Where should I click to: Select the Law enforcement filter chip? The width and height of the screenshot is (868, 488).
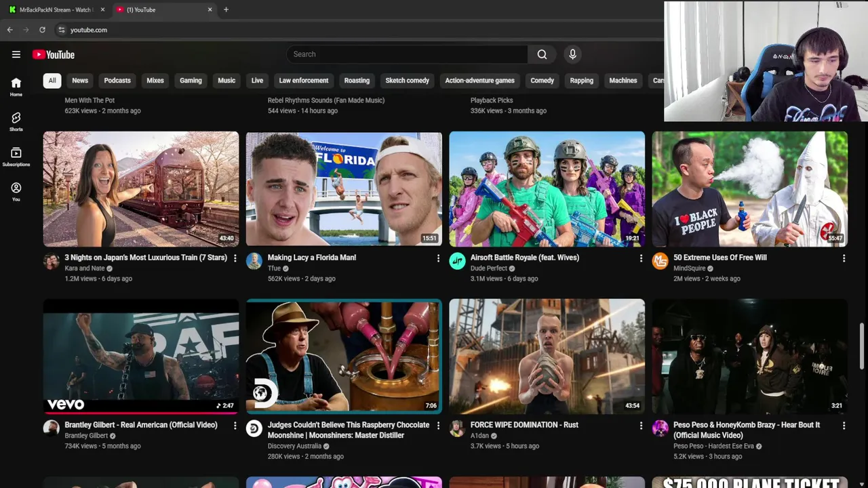pos(304,81)
